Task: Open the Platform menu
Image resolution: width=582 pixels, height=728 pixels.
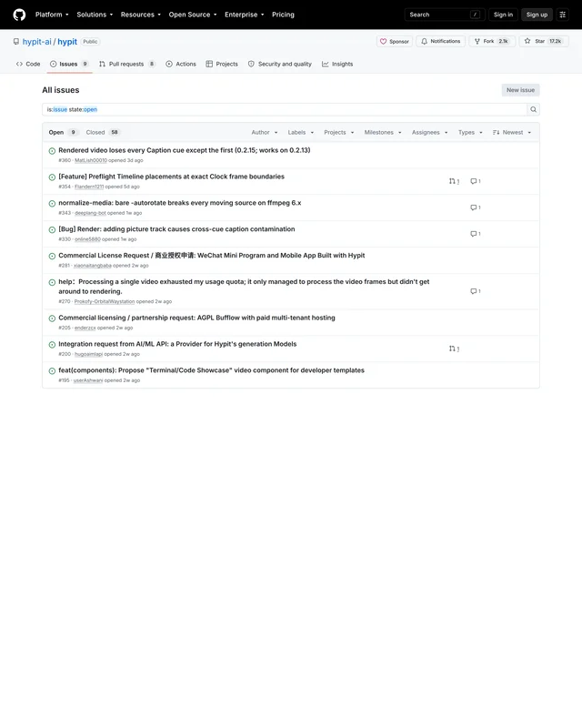Action: click(x=52, y=15)
